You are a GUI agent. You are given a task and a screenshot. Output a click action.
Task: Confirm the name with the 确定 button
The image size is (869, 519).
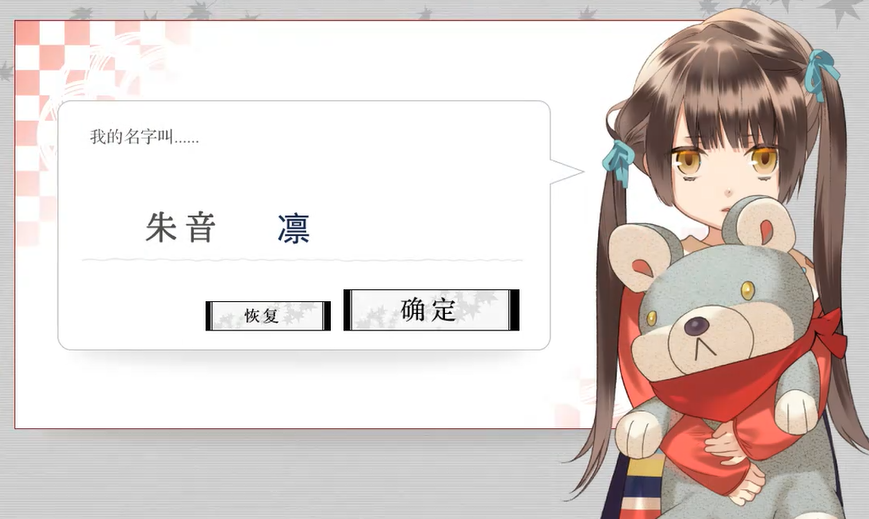[x=431, y=310]
